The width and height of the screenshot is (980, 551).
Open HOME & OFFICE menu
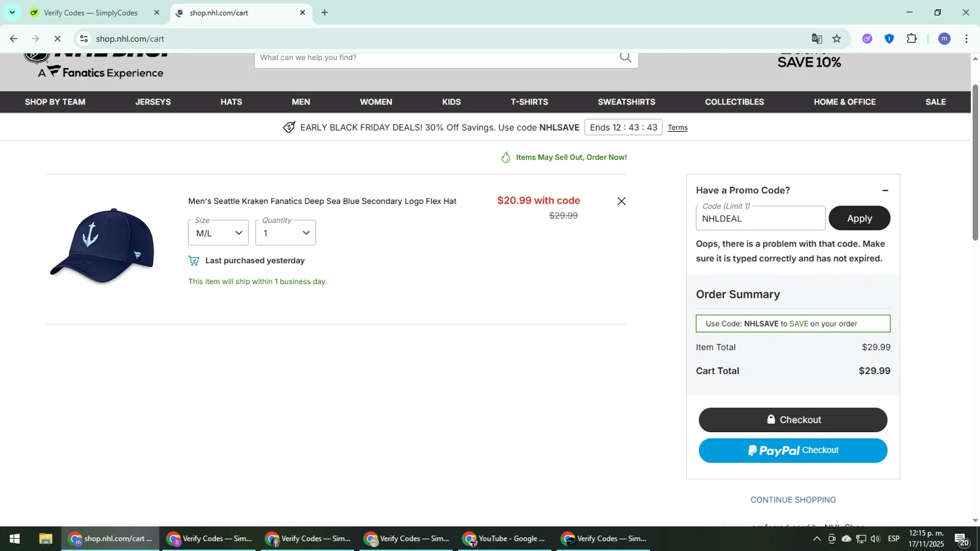point(845,102)
